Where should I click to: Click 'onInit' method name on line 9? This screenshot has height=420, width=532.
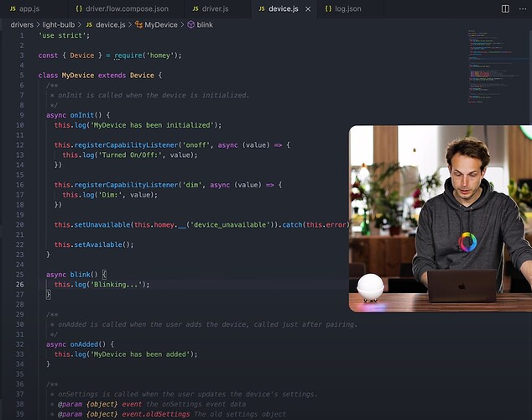pos(81,115)
